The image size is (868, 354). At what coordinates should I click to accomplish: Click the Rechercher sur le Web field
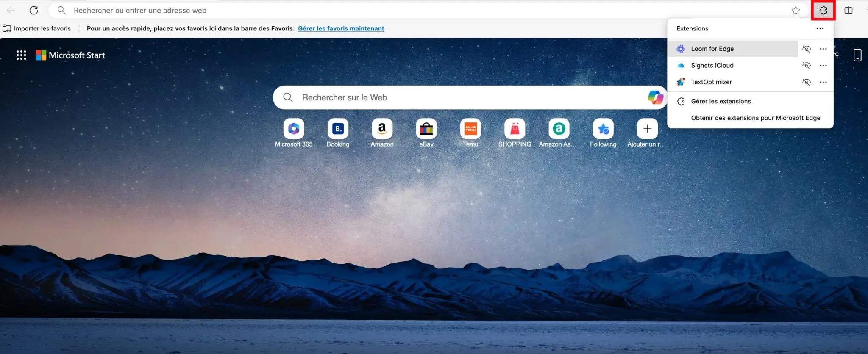[x=466, y=97]
